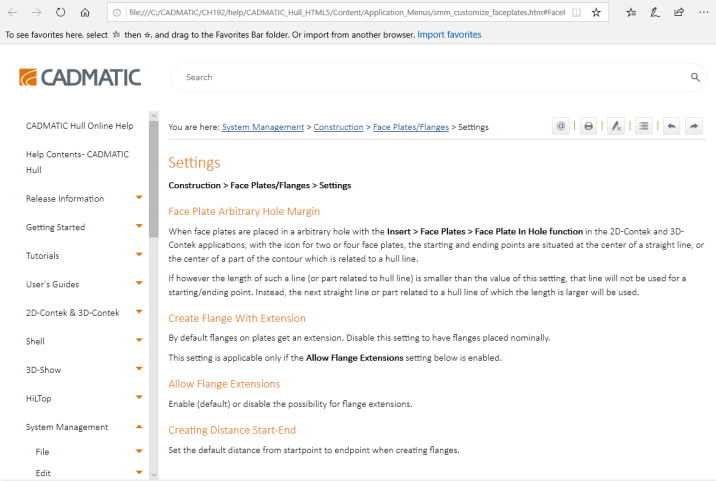716x481 pixels.
Task: Click the search magnifier icon
Action: tap(695, 77)
